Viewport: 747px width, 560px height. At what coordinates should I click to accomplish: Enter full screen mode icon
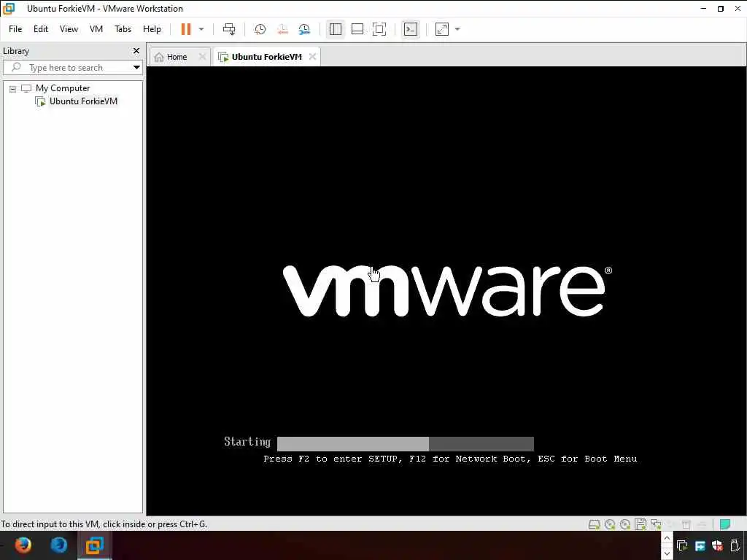point(379,29)
